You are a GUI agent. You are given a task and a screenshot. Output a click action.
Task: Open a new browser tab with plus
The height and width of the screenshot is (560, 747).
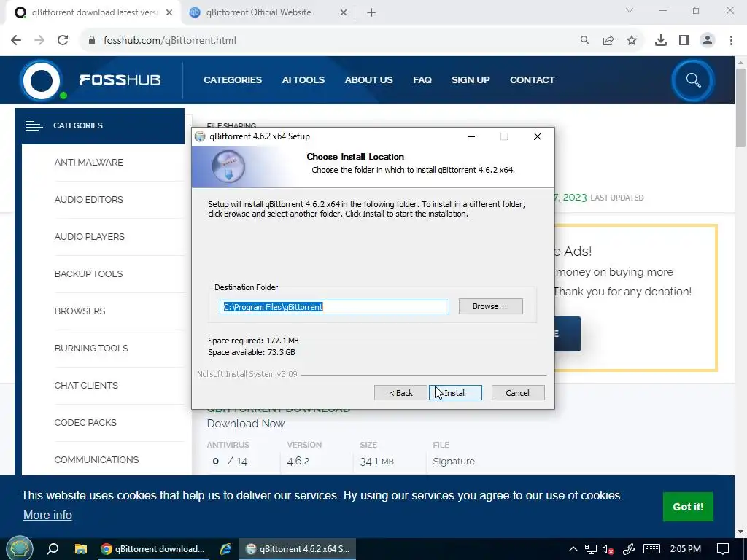(x=371, y=13)
